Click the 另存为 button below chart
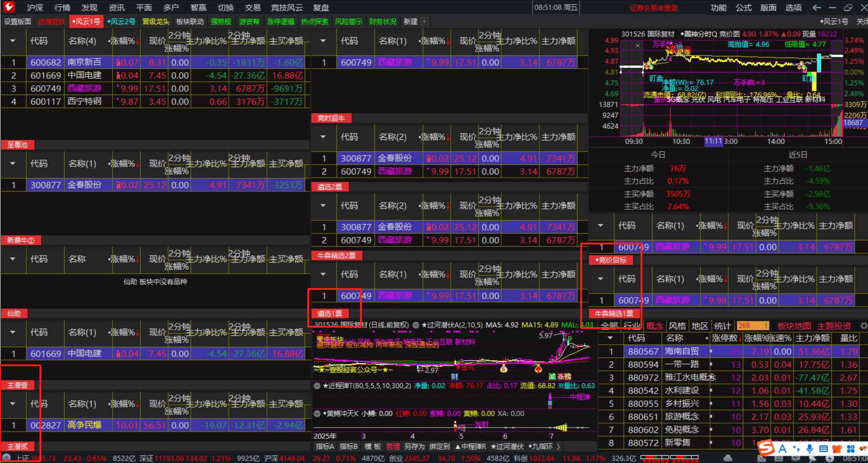The height and width of the screenshot is (463, 868). [x=414, y=447]
